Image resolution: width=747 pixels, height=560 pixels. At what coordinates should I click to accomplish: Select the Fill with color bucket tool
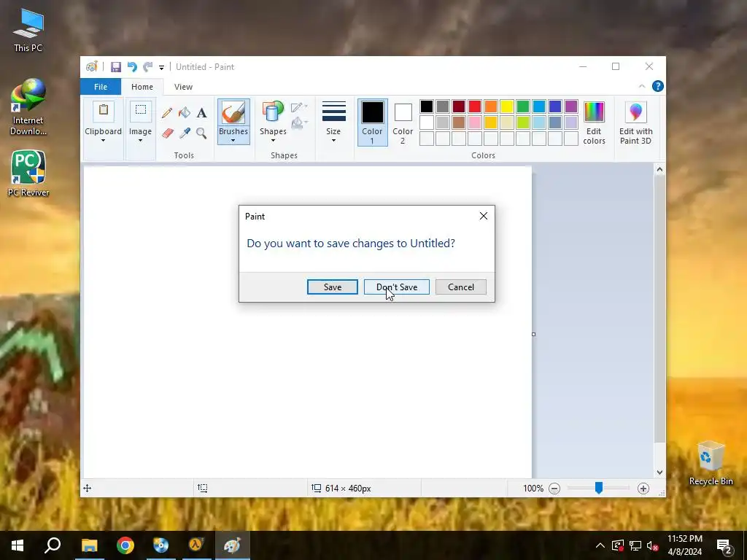pyautogui.click(x=185, y=113)
